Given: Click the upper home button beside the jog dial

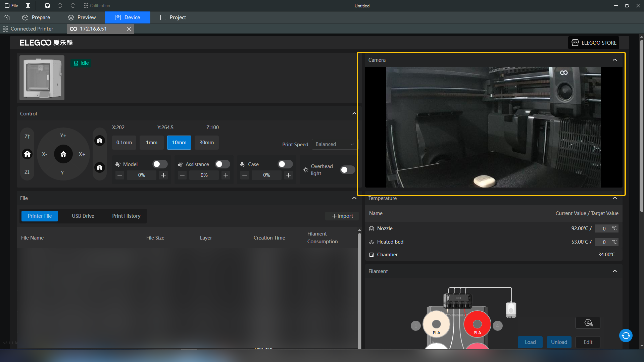Looking at the screenshot, I should pyautogui.click(x=100, y=141).
